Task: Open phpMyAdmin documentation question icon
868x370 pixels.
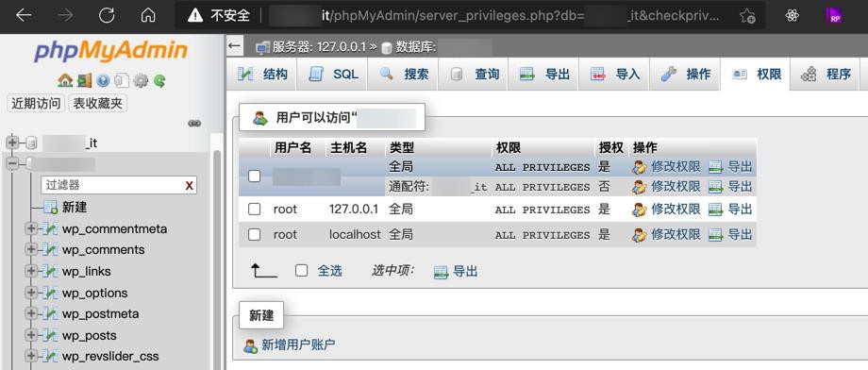Action: 103,81
